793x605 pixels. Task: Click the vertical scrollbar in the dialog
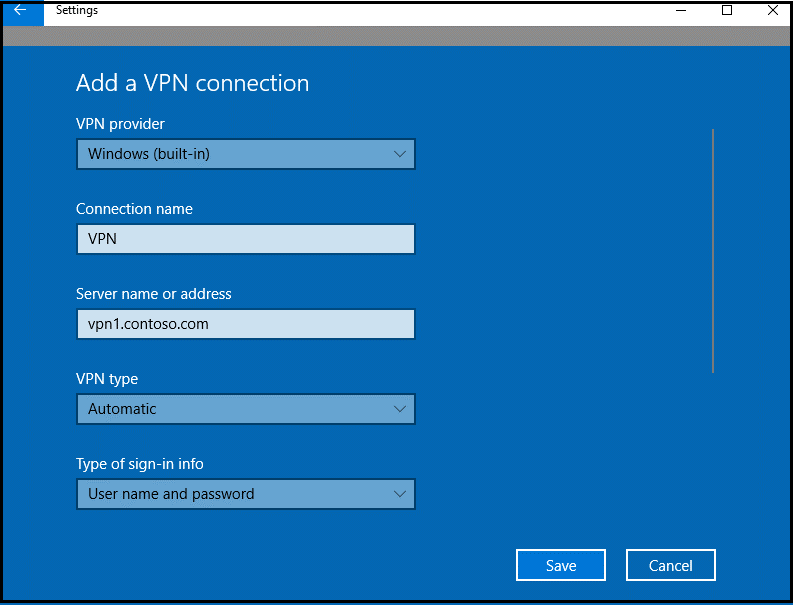point(713,251)
